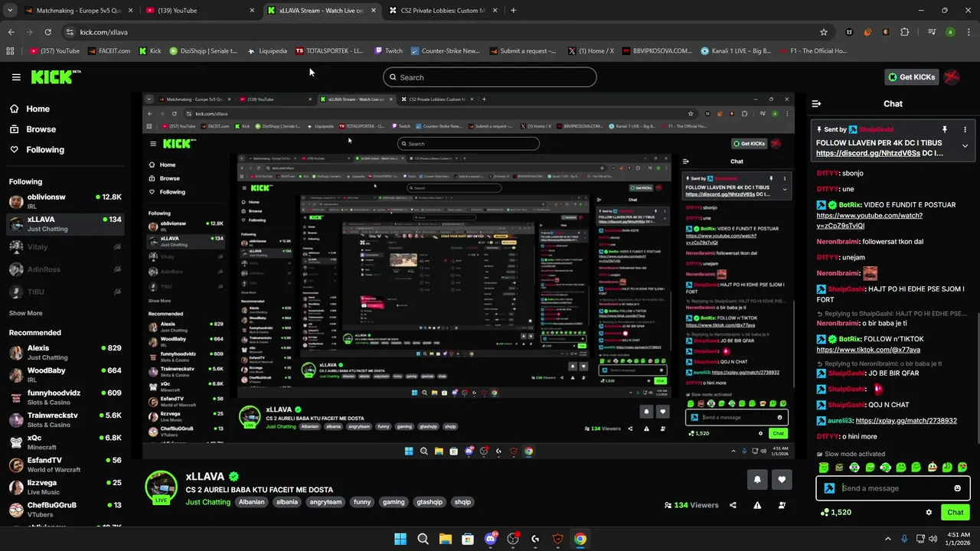Click the Albanian language tag

click(251, 502)
